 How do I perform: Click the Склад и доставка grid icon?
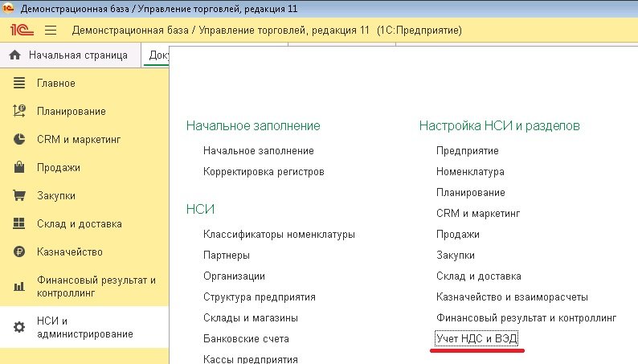(19, 223)
